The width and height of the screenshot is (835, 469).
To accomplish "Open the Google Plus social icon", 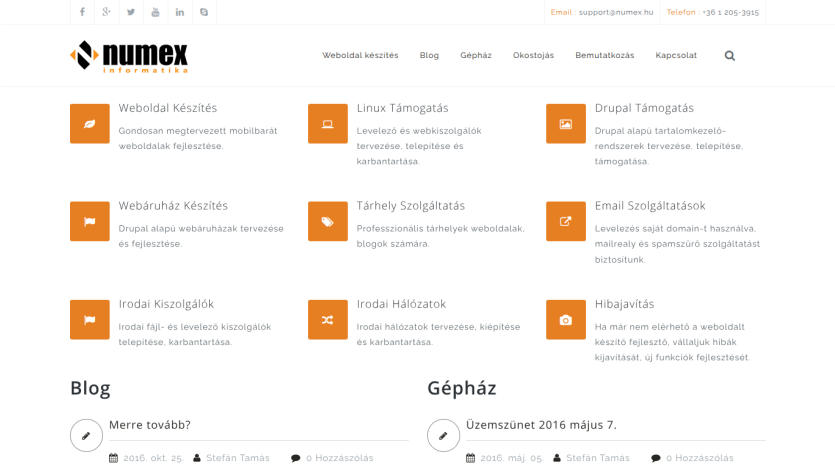I will (107, 12).
